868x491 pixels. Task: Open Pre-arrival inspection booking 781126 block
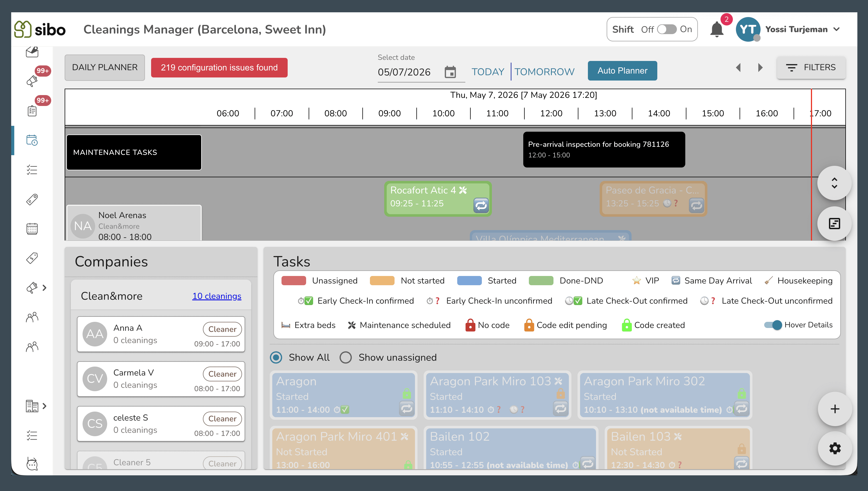click(604, 149)
